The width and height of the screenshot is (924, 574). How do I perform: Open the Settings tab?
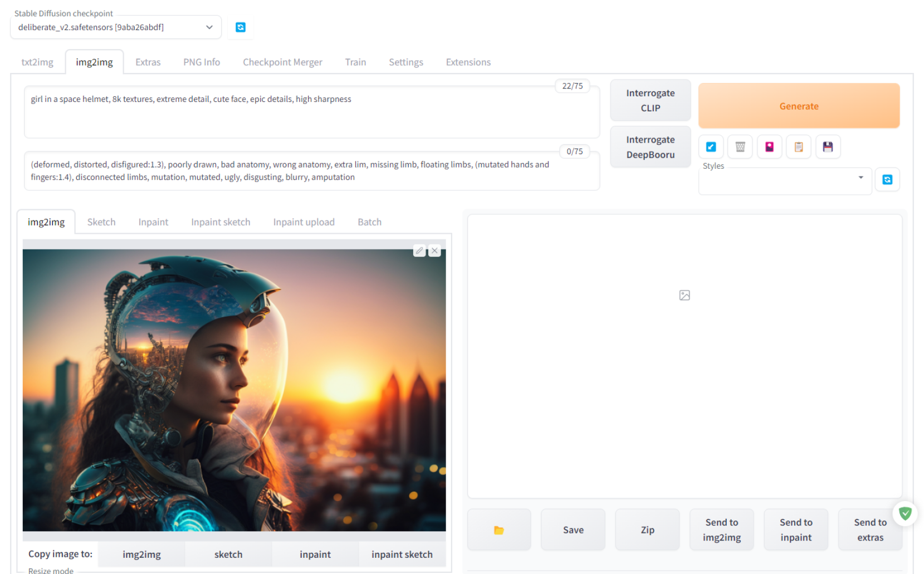coord(406,62)
